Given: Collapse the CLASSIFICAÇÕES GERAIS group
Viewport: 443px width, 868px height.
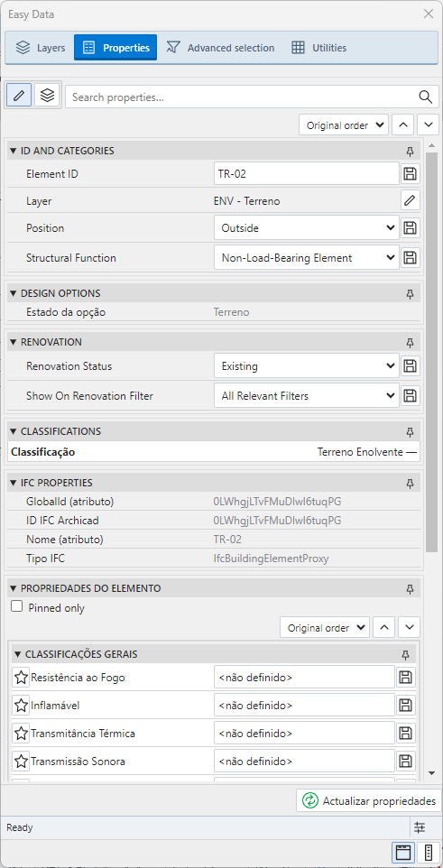Looking at the screenshot, I should [18, 654].
